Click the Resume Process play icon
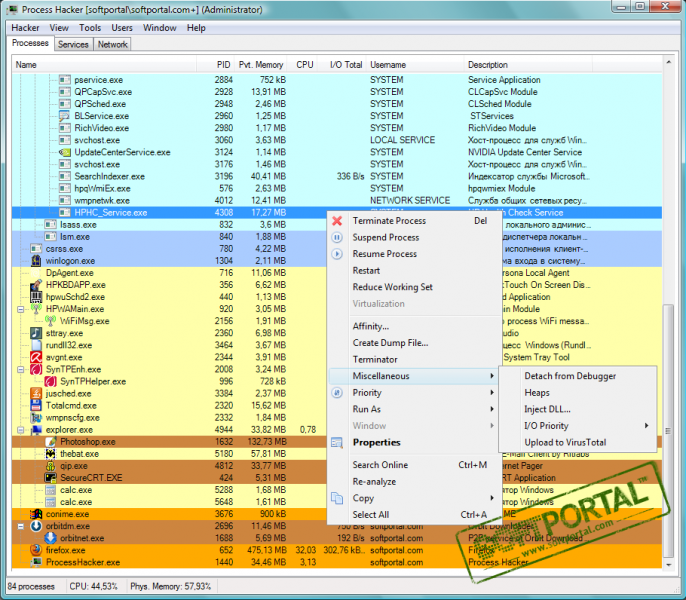This screenshot has height=600, width=686. point(337,254)
